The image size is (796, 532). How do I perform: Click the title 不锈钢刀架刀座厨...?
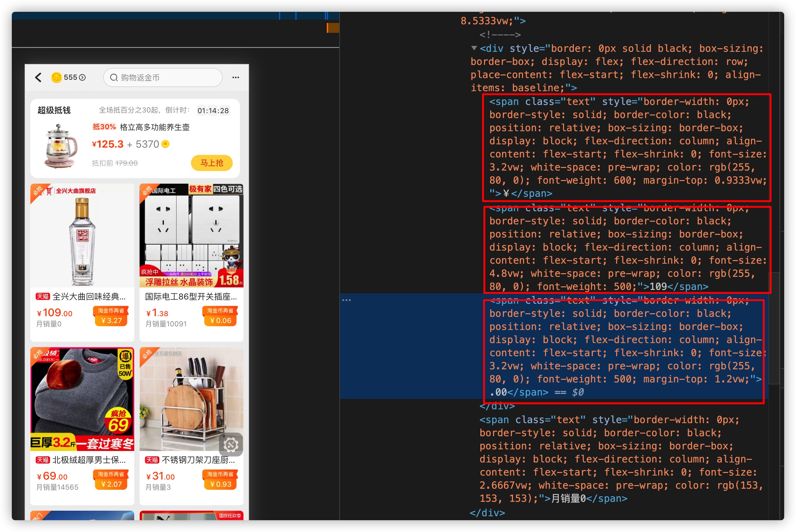(198, 460)
